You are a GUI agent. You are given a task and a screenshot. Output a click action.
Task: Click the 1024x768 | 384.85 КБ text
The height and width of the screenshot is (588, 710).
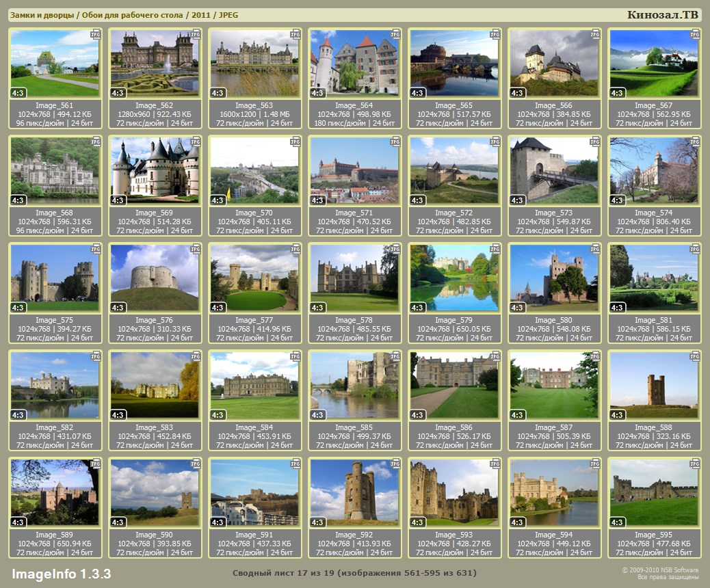(x=554, y=114)
